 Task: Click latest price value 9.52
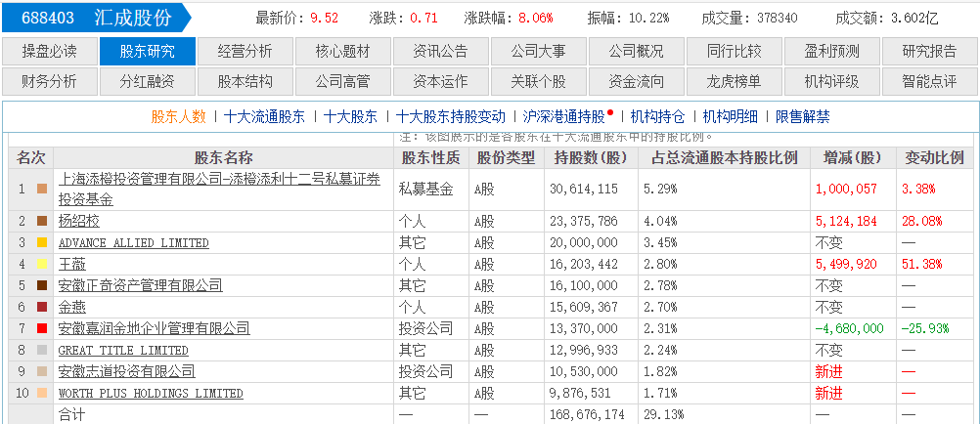click(x=324, y=19)
